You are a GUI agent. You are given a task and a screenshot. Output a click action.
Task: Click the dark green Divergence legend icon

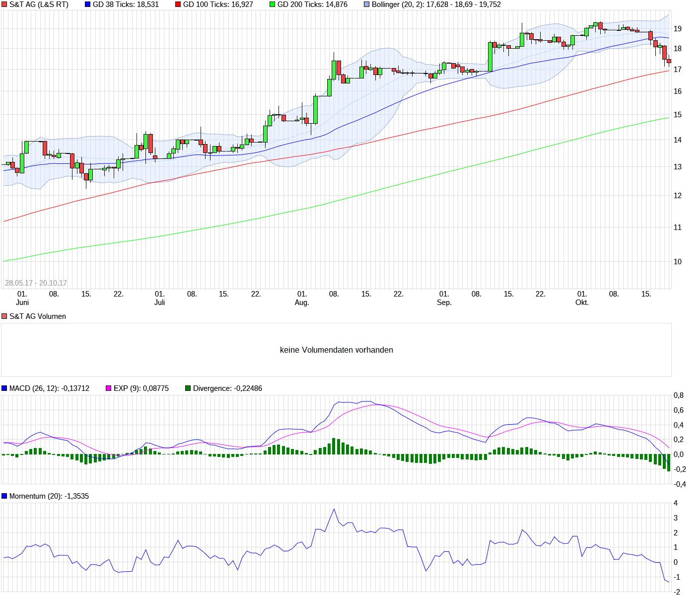click(x=187, y=388)
